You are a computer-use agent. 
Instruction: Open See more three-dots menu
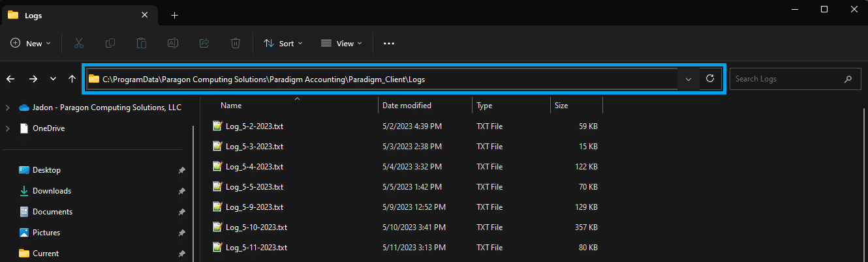coord(389,43)
